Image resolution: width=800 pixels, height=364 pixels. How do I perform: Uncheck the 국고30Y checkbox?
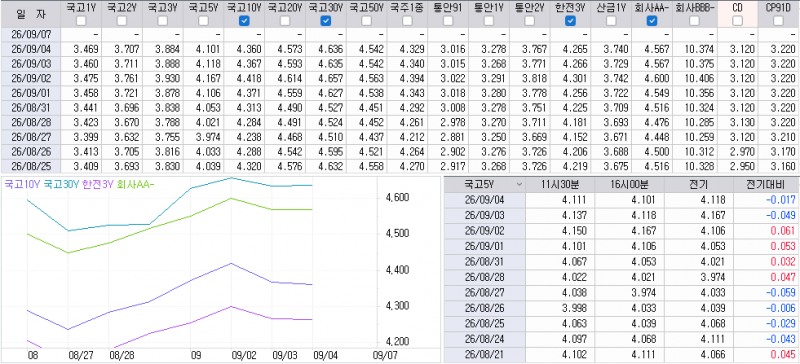tap(326, 21)
